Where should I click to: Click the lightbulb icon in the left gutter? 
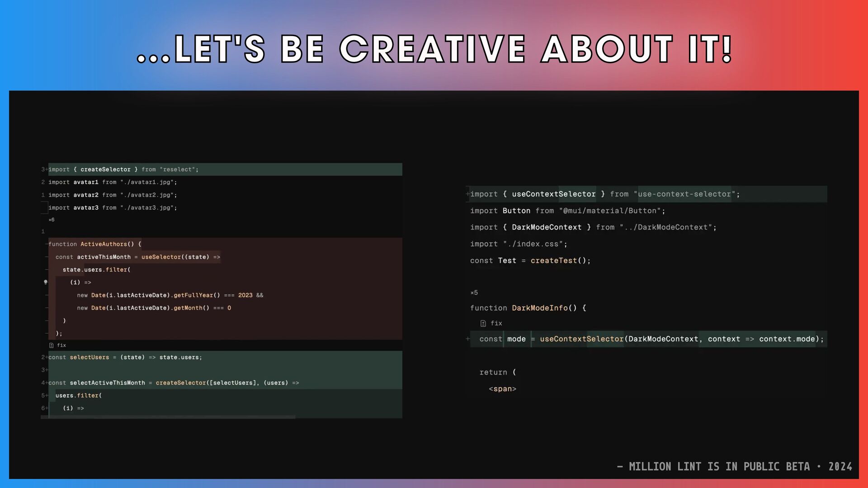point(46,282)
